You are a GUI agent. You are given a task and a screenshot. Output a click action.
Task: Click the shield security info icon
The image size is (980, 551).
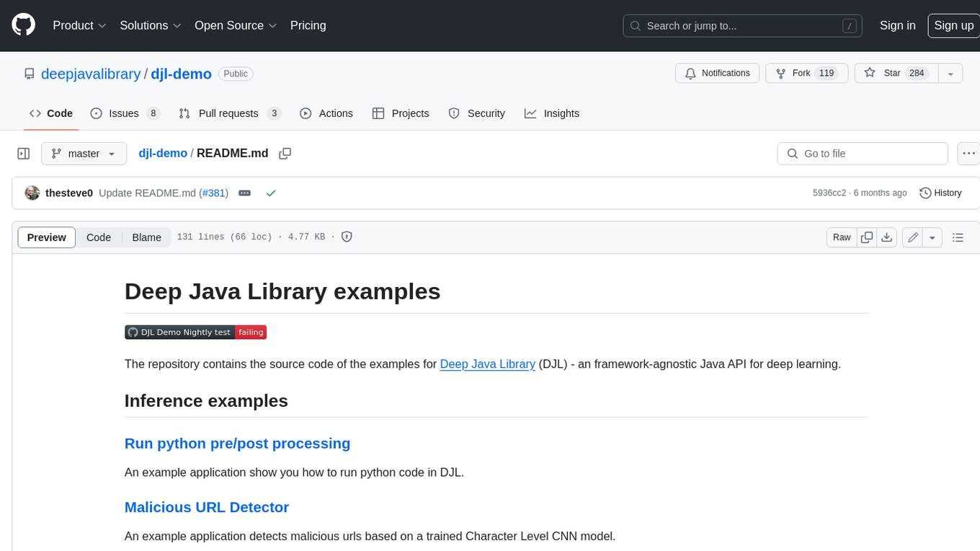[347, 237]
